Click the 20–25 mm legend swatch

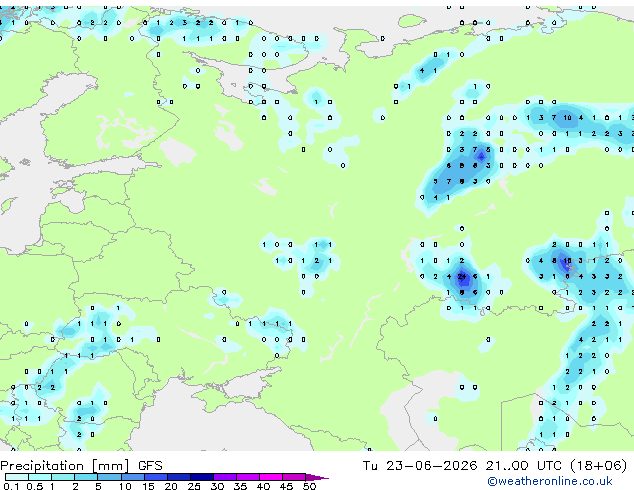179,477
